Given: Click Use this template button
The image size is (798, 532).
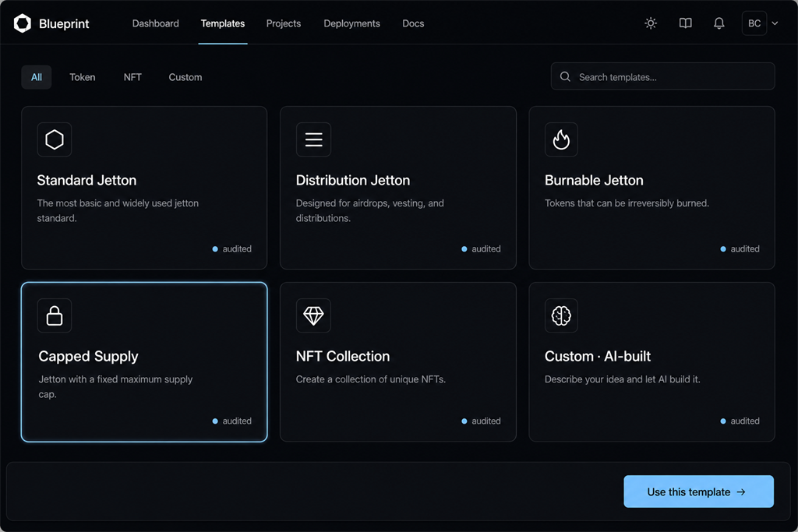Looking at the screenshot, I should [x=698, y=491].
